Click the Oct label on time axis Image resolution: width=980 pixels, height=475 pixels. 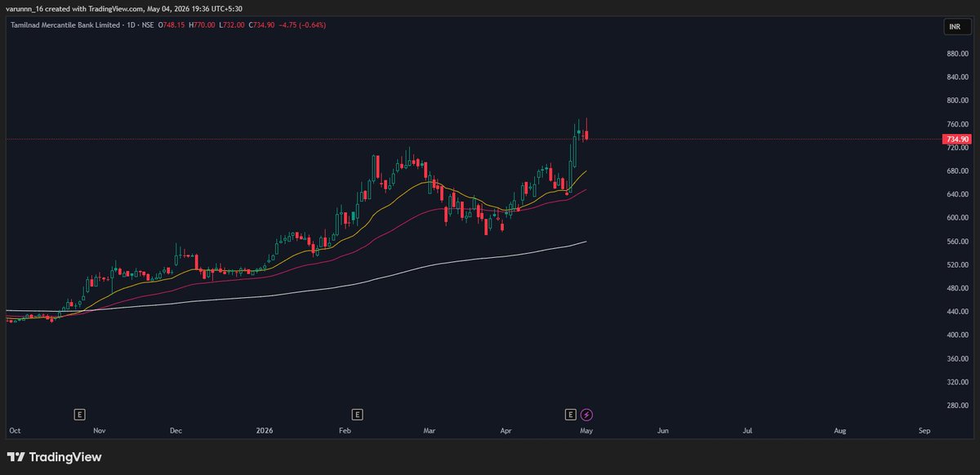(x=14, y=430)
